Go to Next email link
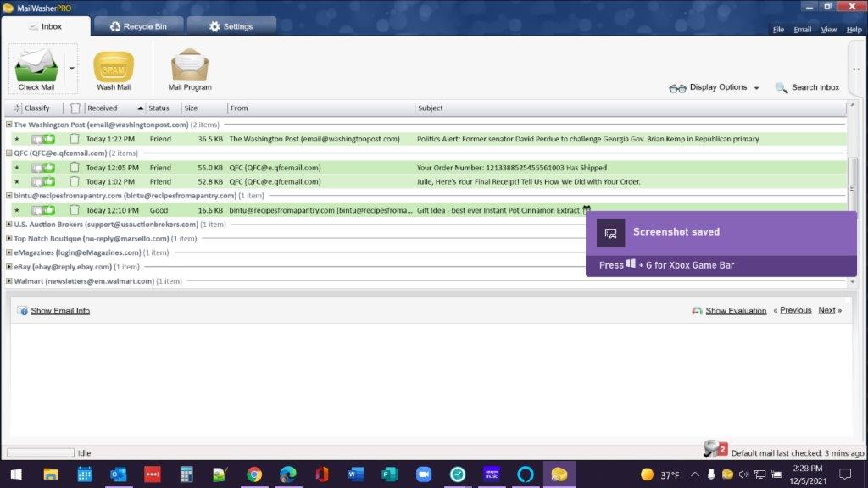 826,310
